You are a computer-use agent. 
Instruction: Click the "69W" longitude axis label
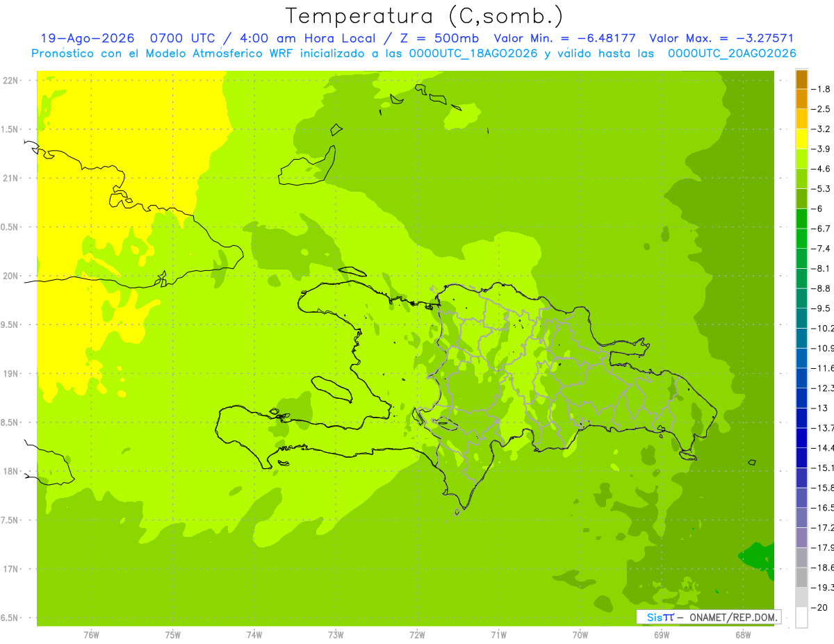coord(662,635)
